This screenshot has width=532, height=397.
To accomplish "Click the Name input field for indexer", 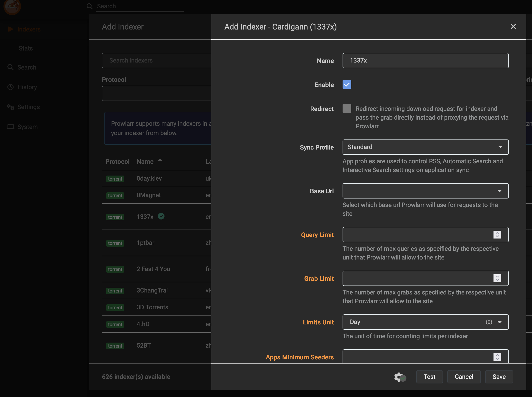I will pyautogui.click(x=425, y=60).
